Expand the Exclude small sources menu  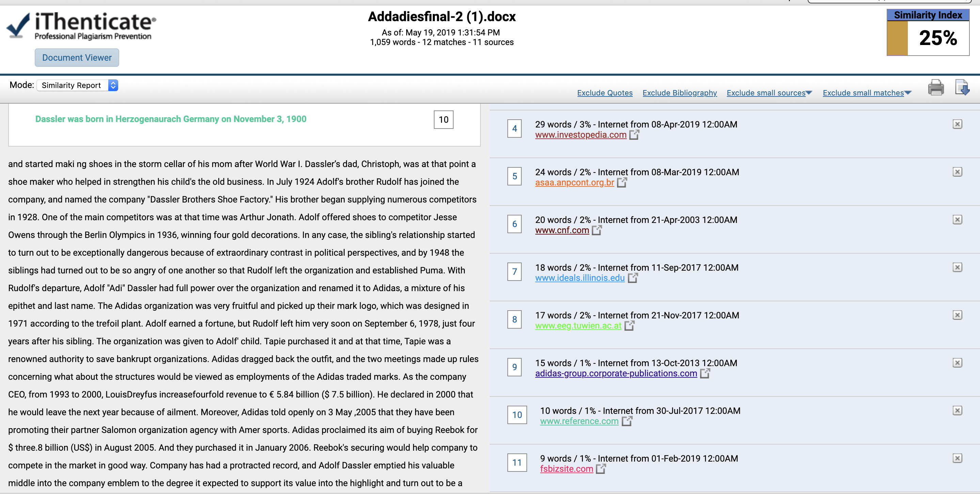coord(769,93)
